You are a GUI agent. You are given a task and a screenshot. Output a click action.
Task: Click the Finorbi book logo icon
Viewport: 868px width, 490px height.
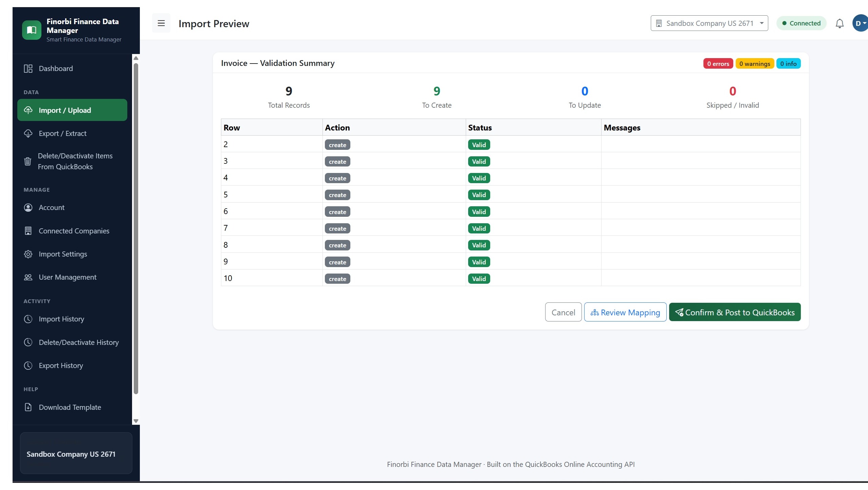pos(32,30)
